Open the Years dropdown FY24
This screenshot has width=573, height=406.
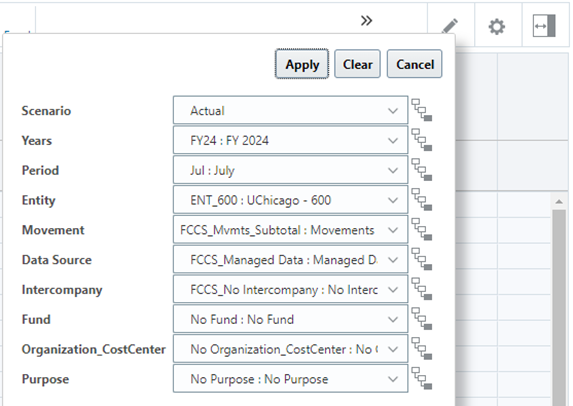click(291, 140)
